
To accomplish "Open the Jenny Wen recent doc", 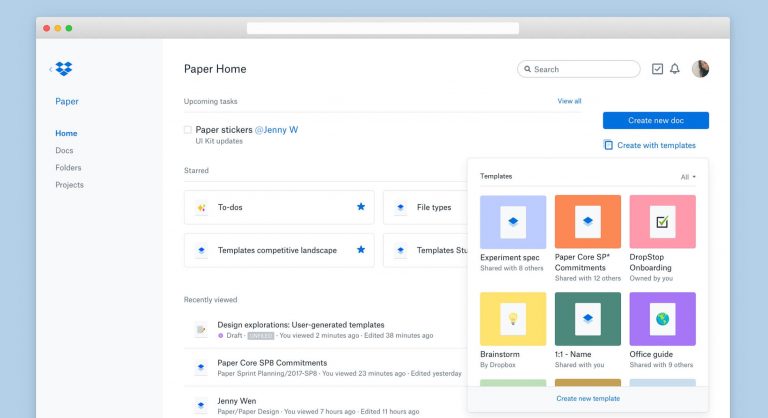I will tap(237, 401).
